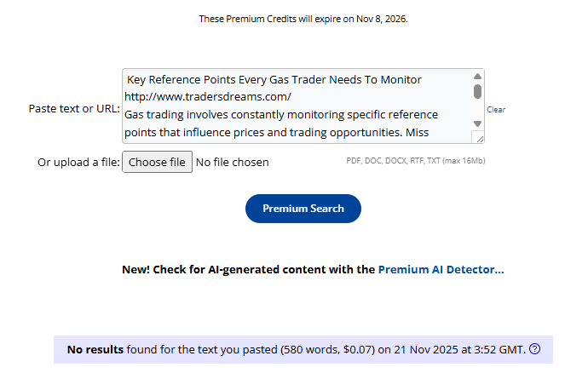Click the bold "No results" text
Image resolution: width=588 pixels, height=373 pixels.
95,349
